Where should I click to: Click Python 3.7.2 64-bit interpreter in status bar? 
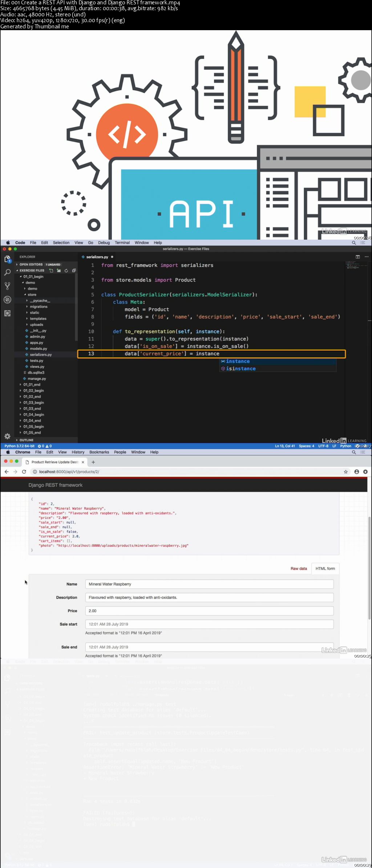[20, 446]
